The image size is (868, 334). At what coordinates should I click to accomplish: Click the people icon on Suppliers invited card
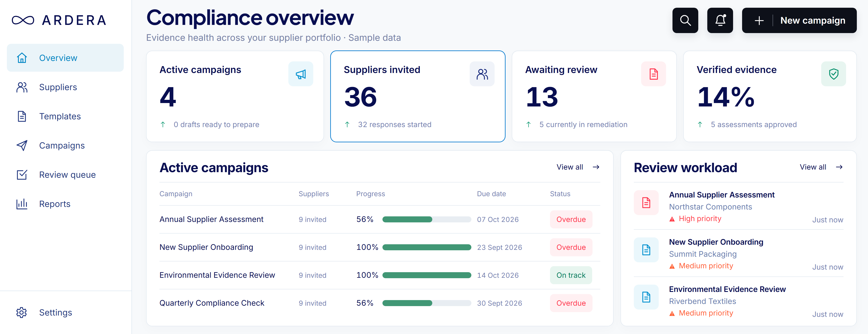coord(482,74)
